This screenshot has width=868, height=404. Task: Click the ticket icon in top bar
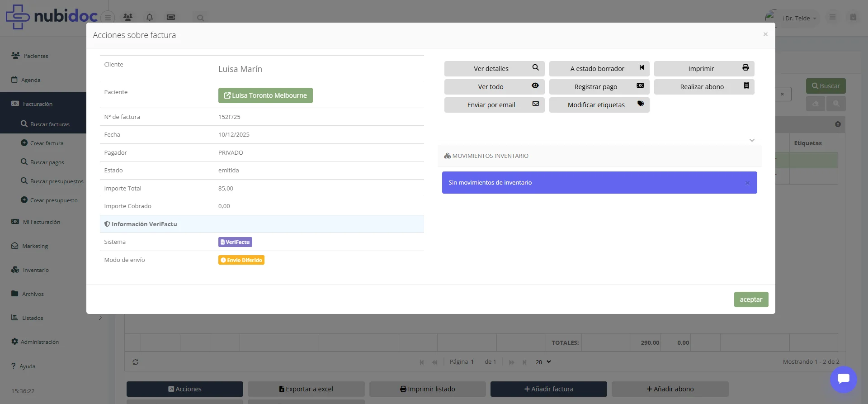(171, 17)
